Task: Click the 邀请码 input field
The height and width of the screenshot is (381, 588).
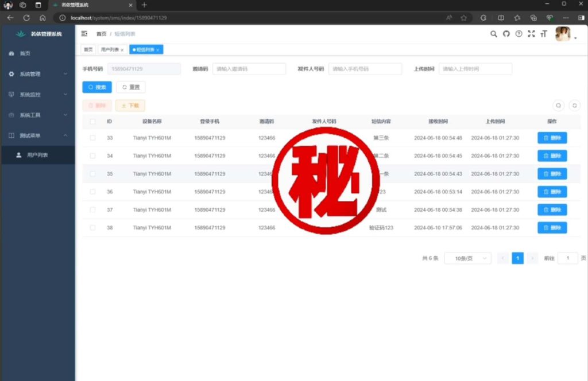Action: click(x=249, y=68)
